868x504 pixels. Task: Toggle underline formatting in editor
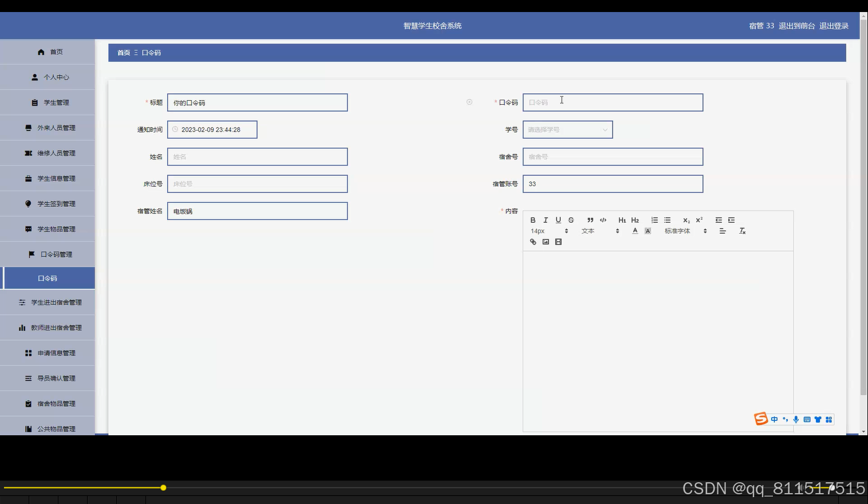[x=558, y=220]
